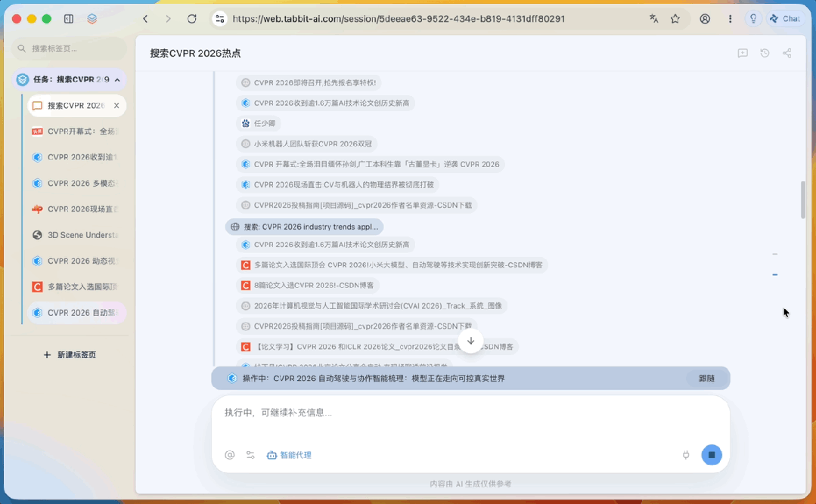This screenshot has height=504, width=816.
Task: Stop the running task with the blue button
Action: [712, 455]
